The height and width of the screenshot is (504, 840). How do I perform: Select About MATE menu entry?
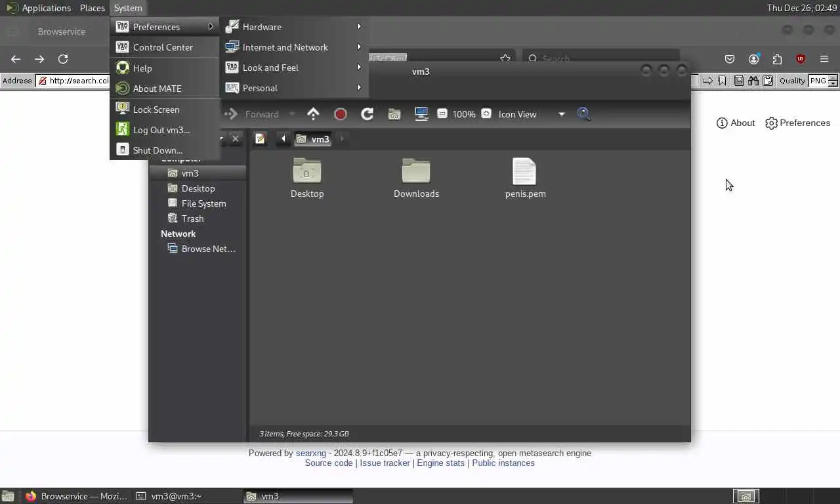coord(165,89)
